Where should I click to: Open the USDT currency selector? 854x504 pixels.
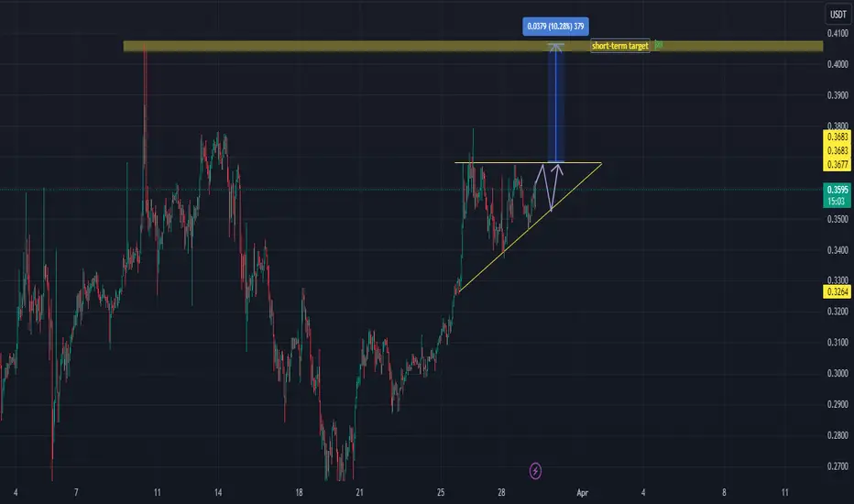click(838, 14)
